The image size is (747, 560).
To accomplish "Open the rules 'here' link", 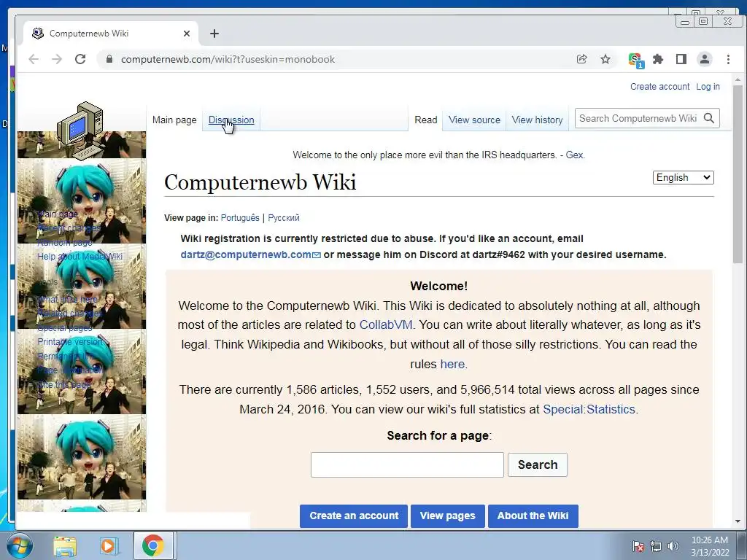I will point(452,364).
